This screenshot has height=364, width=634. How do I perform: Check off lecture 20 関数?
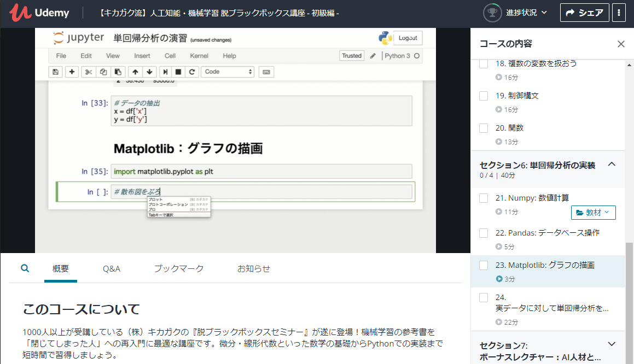pos(484,128)
